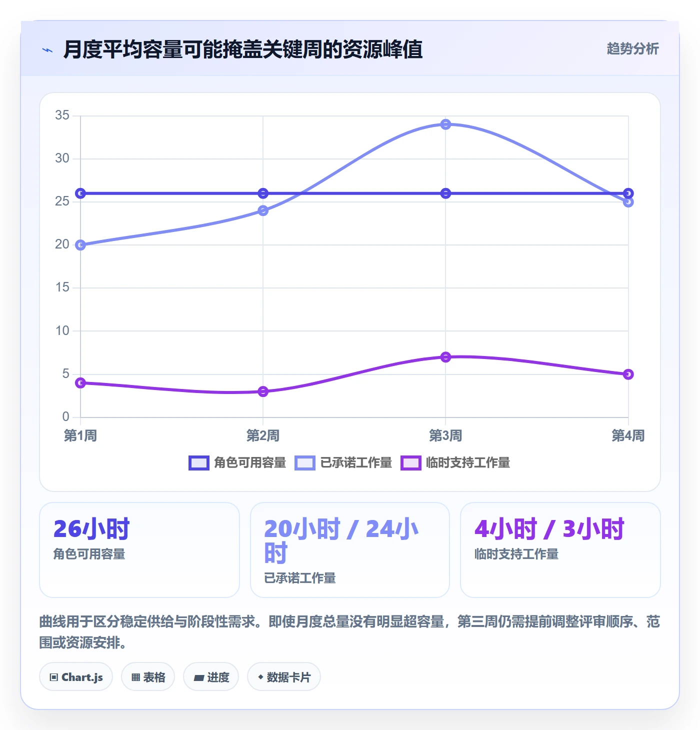Image resolution: width=700 pixels, height=730 pixels.
Task: Toggle the 已承诺工作量 legend swatch
Action: point(305,463)
